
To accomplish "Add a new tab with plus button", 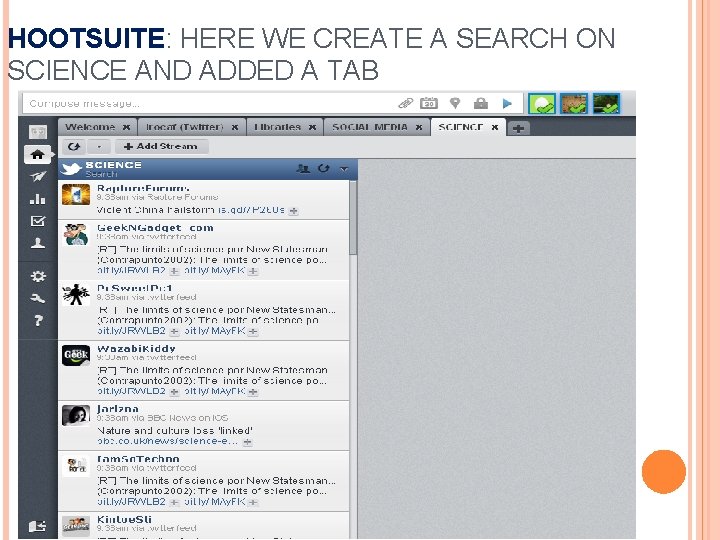I will click(x=518, y=129).
